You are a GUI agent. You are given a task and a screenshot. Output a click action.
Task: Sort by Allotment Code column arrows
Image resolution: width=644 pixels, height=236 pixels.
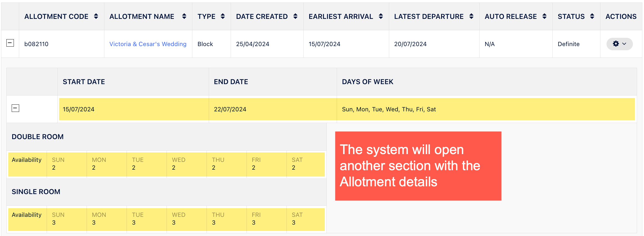click(x=96, y=16)
